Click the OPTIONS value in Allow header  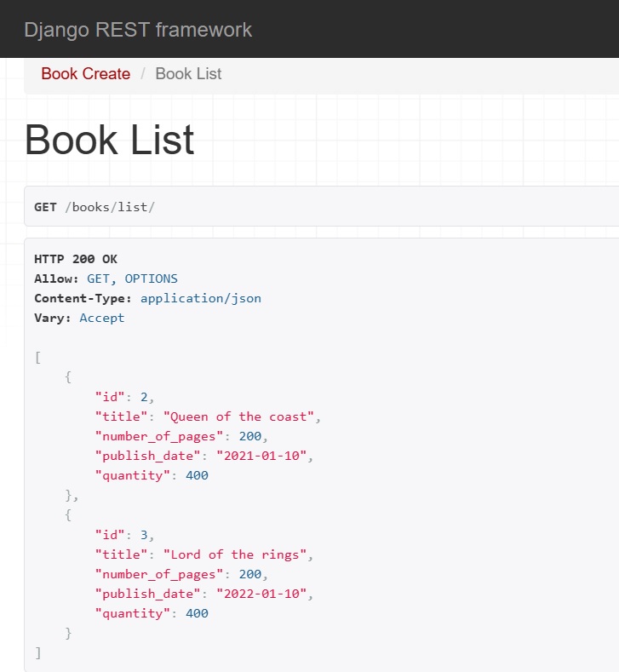(152, 279)
